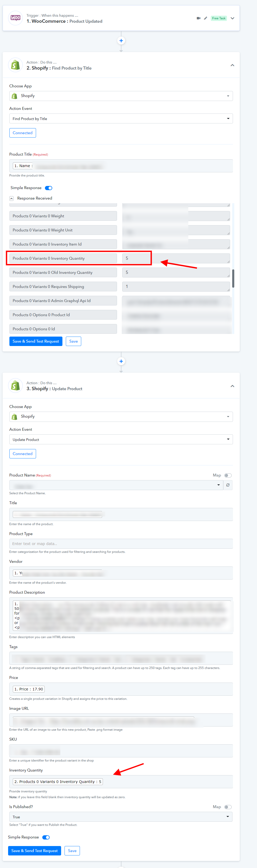
Task: Select Products 0 Variants 0 Old Inventory Quantity label
Action: [63, 273]
